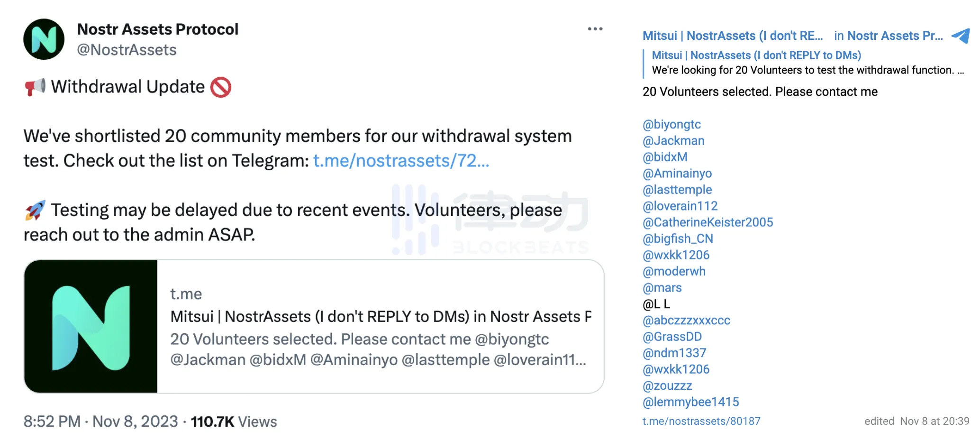Click the @lemmybee1415 mention
This screenshot has height=440, width=980.
(x=690, y=402)
